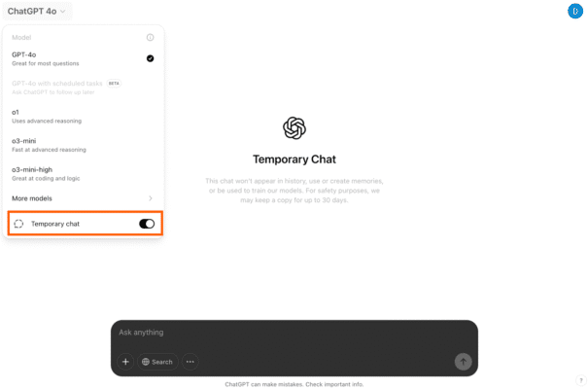Click the question mark help icon
The width and height of the screenshot is (588, 389).
coord(581,380)
